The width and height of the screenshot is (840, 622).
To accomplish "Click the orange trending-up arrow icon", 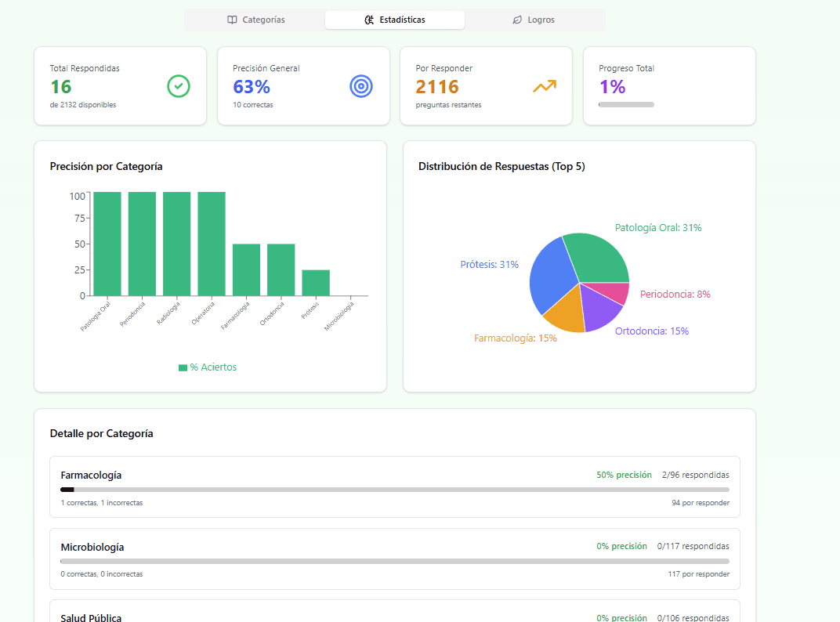I will (x=545, y=86).
